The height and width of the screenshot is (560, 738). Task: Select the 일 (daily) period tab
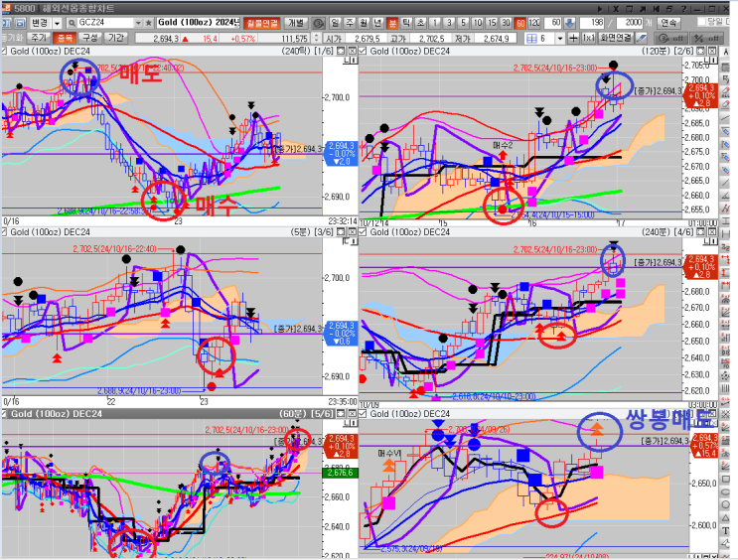point(335,23)
